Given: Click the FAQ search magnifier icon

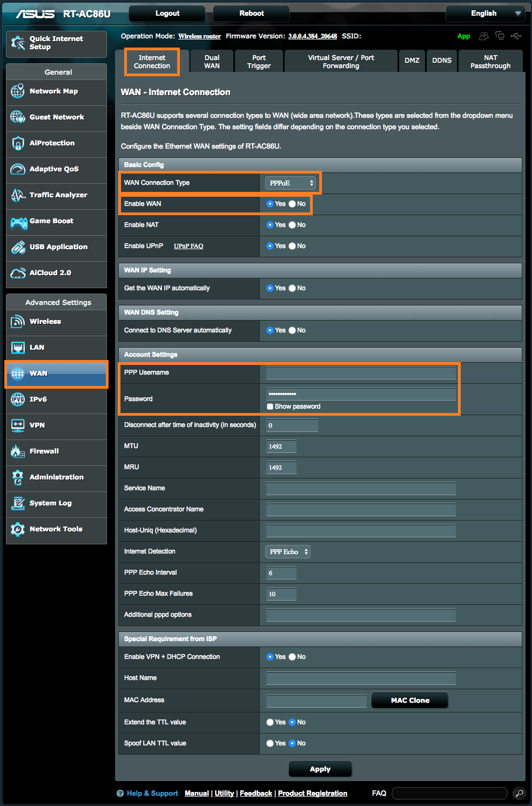Looking at the screenshot, I should tap(518, 793).
